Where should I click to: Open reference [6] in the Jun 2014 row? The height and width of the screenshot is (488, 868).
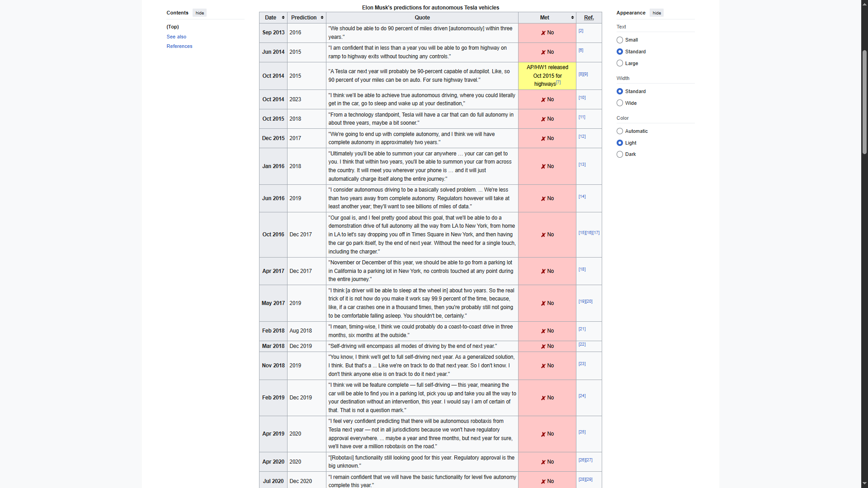581,51
